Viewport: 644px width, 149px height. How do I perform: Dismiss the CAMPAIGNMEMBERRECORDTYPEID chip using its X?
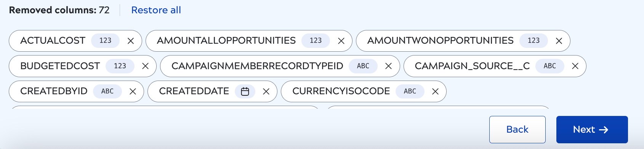coord(388,66)
